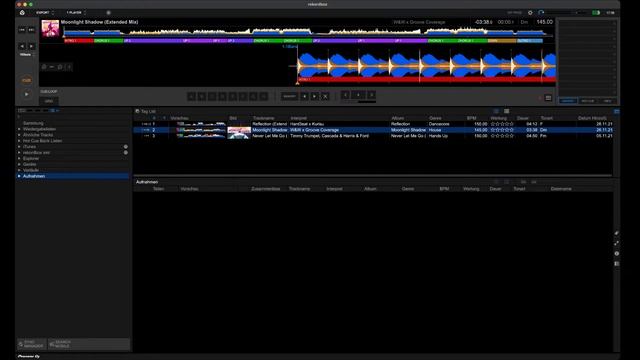Switch to the middle tab of the cue panel
The height and width of the screenshot is (360, 640).
coord(588,101)
